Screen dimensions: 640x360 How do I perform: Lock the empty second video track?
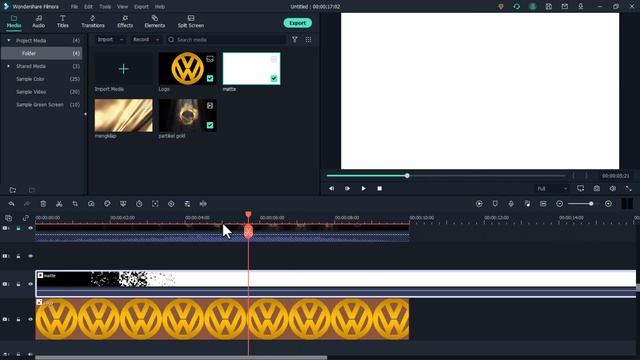click(x=18, y=256)
